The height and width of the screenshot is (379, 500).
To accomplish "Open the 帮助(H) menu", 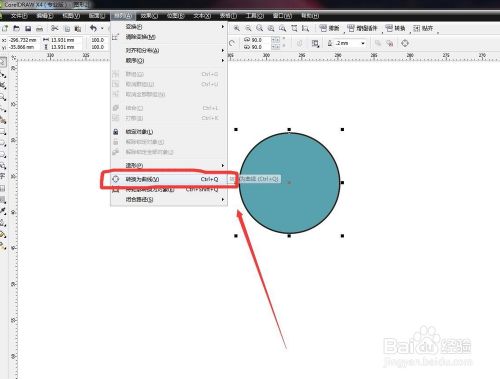I will click(310, 16).
